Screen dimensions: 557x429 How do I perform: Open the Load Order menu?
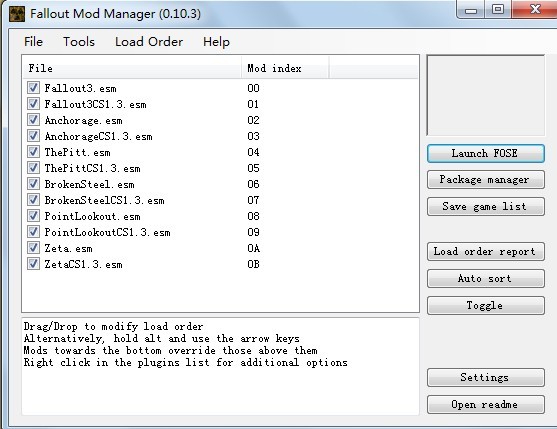(149, 42)
